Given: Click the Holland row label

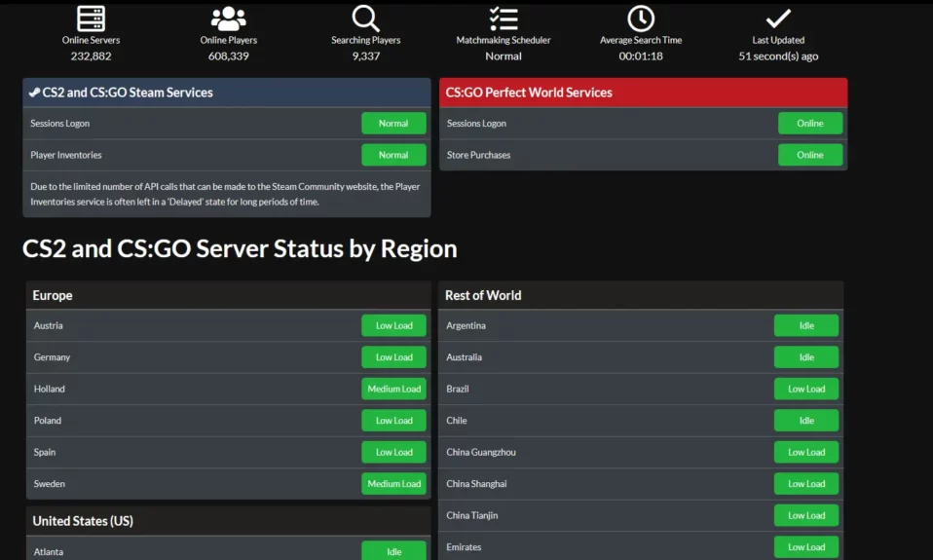Looking at the screenshot, I should tap(50, 389).
